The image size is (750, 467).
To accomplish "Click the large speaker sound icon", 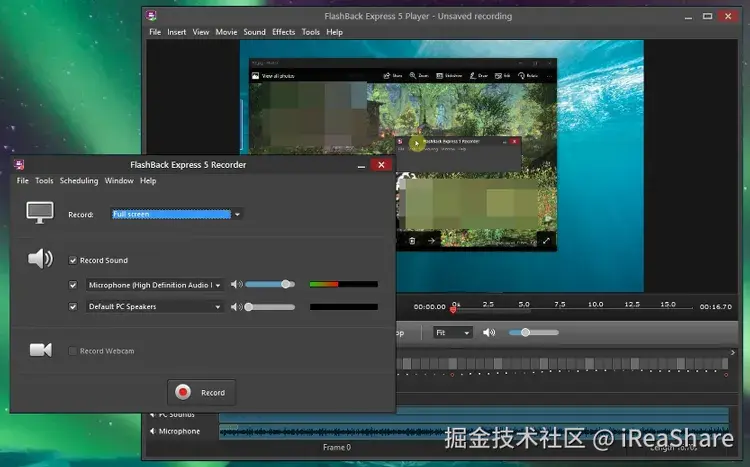I will [40, 259].
